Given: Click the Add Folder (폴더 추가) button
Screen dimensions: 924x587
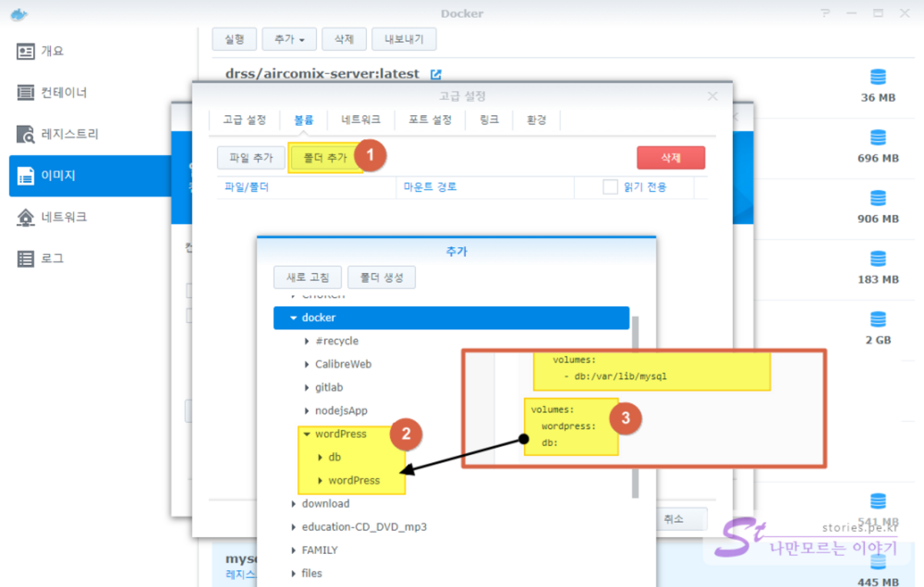Looking at the screenshot, I should pos(325,158).
